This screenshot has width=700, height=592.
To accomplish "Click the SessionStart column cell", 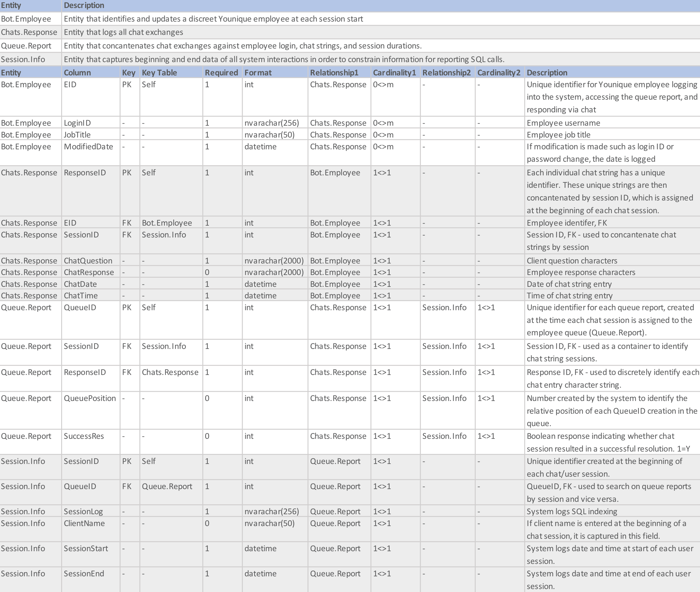I will click(90, 554).
